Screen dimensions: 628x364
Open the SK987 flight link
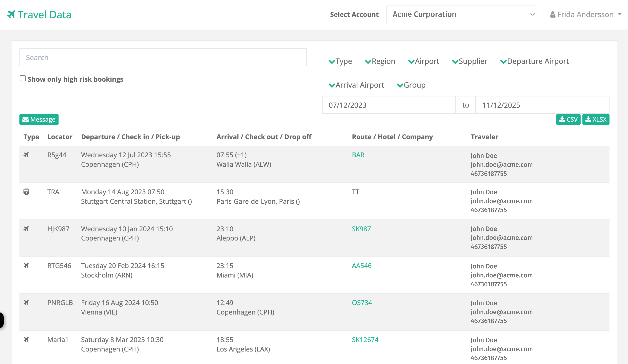(x=361, y=229)
